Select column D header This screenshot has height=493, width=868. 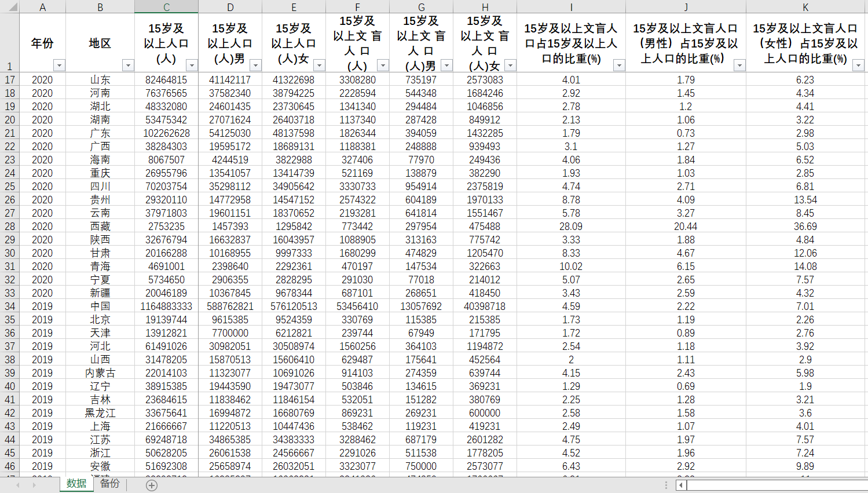[230, 7]
